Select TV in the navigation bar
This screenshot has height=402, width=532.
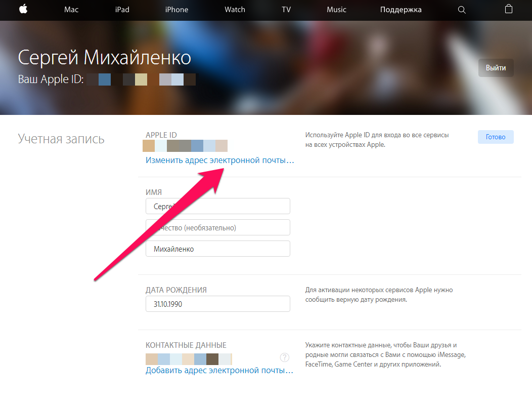(x=286, y=10)
